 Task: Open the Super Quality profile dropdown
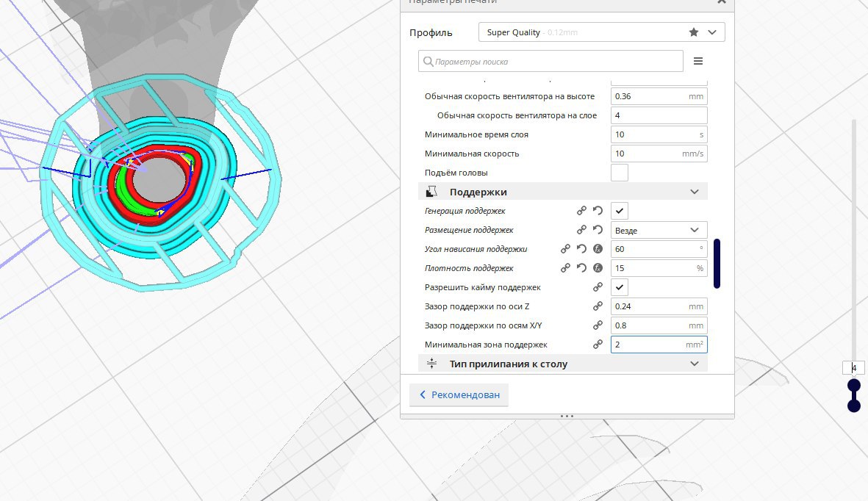click(x=601, y=32)
